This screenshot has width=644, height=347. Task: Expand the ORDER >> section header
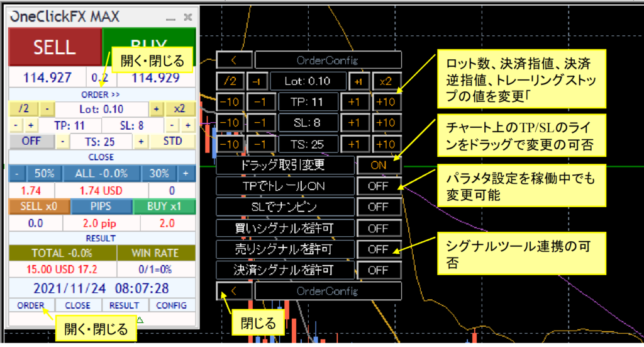click(x=101, y=94)
